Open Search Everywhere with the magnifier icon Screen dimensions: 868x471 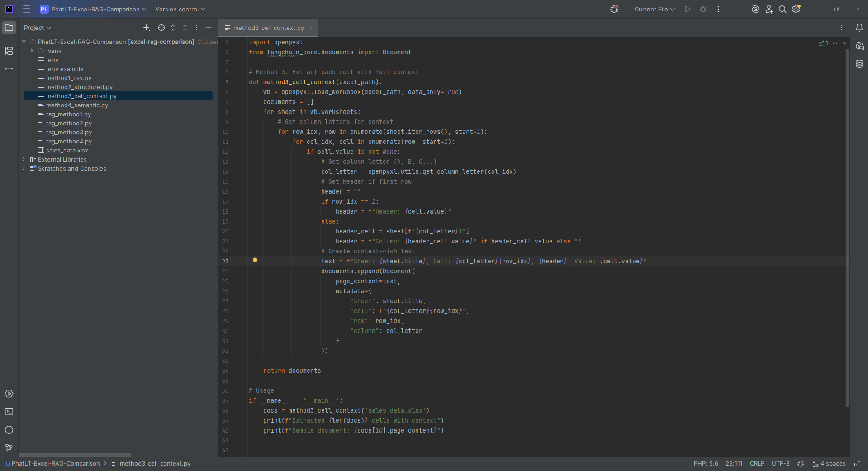(x=782, y=9)
